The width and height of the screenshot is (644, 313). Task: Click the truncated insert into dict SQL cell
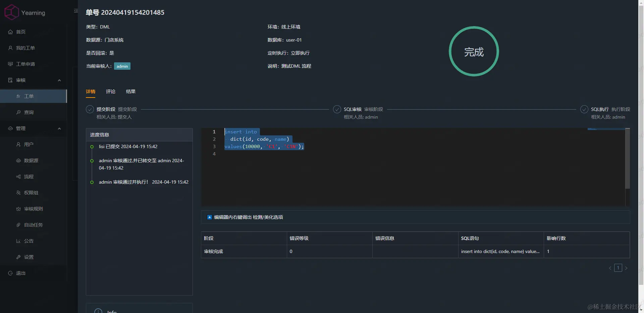point(501,251)
